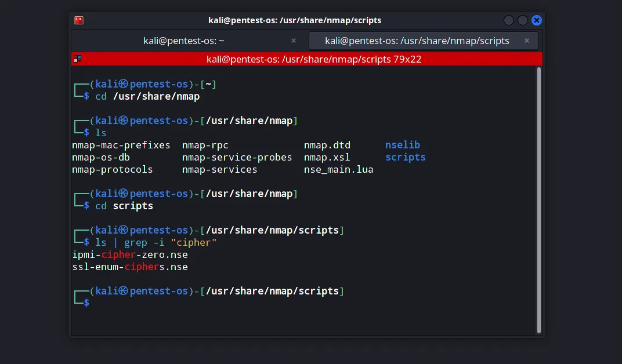Close the nmap scripts tab via its x icon

click(526, 41)
